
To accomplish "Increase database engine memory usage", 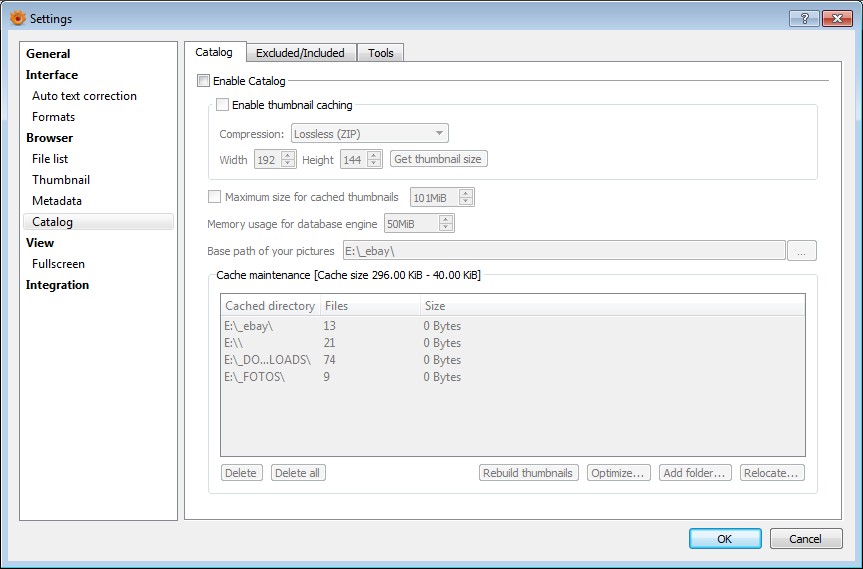I will pos(446,219).
